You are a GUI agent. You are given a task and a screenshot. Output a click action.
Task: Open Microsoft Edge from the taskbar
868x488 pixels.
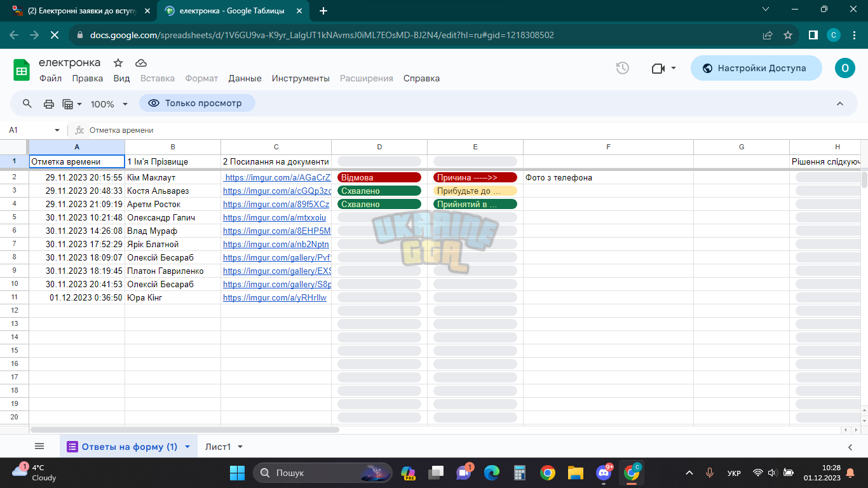tap(492, 473)
